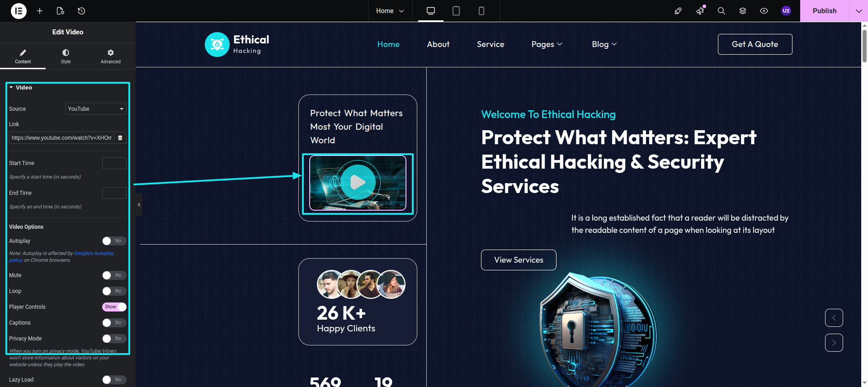Turn on the Mute switch
The image size is (868, 387).
pos(114,275)
